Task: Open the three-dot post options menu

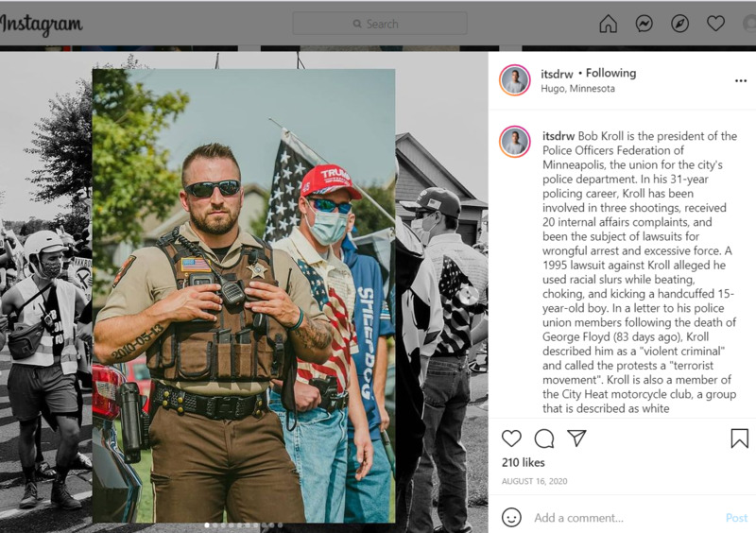Action: click(741, 80)
